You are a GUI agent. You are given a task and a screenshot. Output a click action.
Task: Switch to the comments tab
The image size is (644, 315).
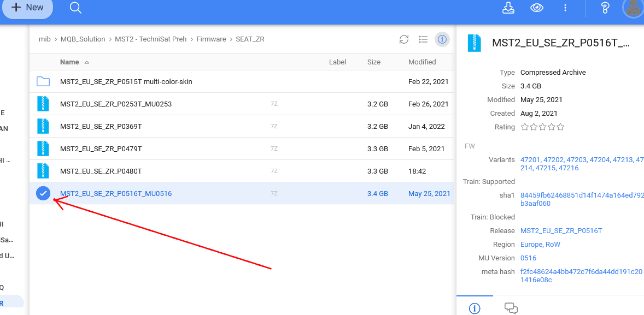[x=511, y=308]
